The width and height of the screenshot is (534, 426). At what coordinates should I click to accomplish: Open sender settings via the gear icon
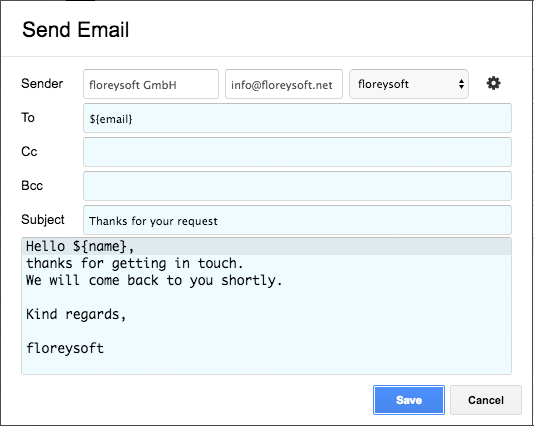coord(493,83)
